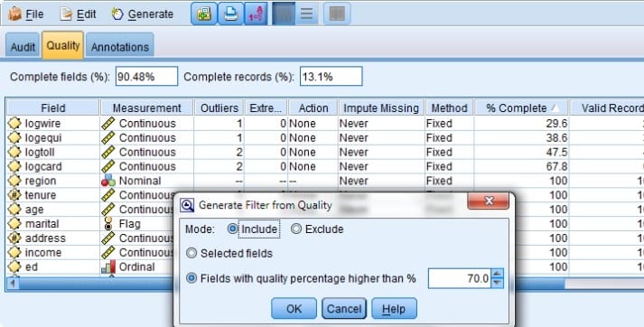
Task: Click the quality percentage 70.0 input
Action: [460, 278]
